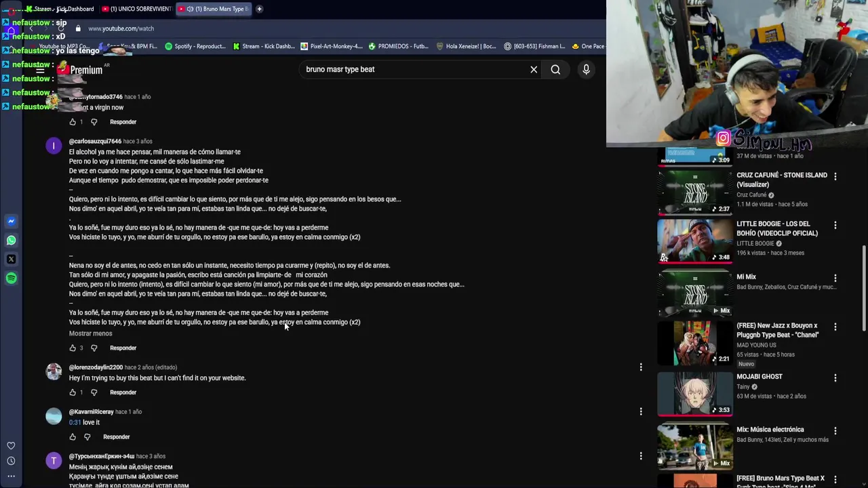The width and height of the screenshot is (868, 488).
Task: Open options for MOJABI GHOST video
Action: pyautogui.click(x=835, y=378)
